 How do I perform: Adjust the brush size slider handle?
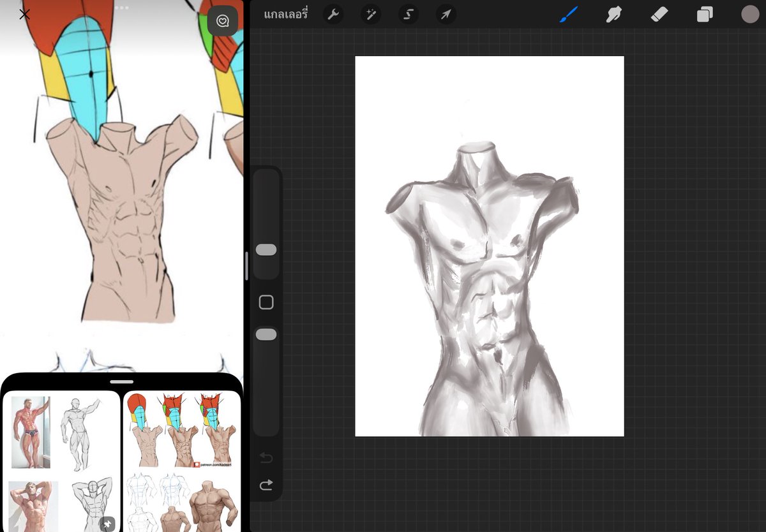[266, 250]
